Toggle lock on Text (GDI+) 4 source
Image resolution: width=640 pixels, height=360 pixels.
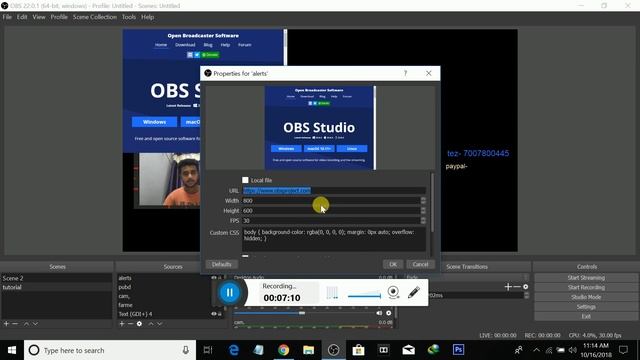click(220, 314)
